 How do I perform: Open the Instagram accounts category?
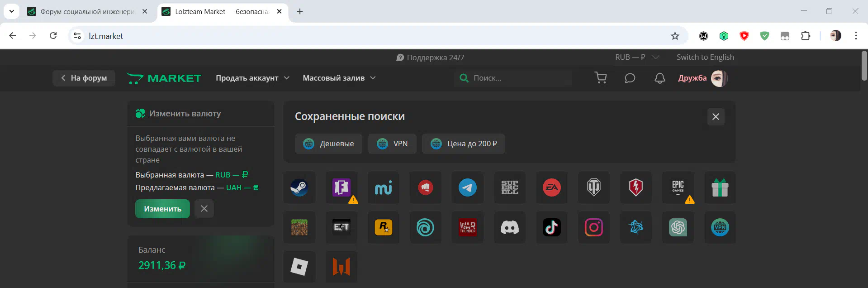tap(594, 227)
